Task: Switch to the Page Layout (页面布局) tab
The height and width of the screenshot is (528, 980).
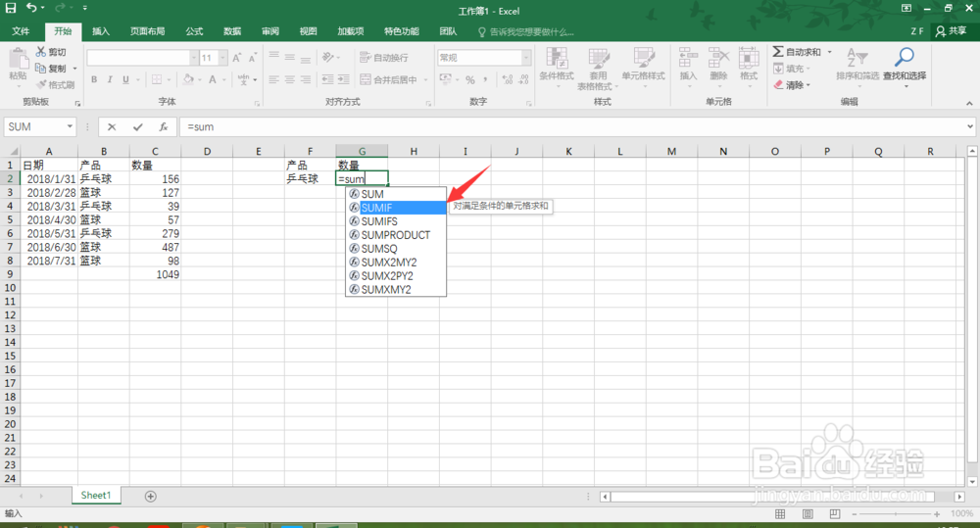Action: [x=148, y=31]
